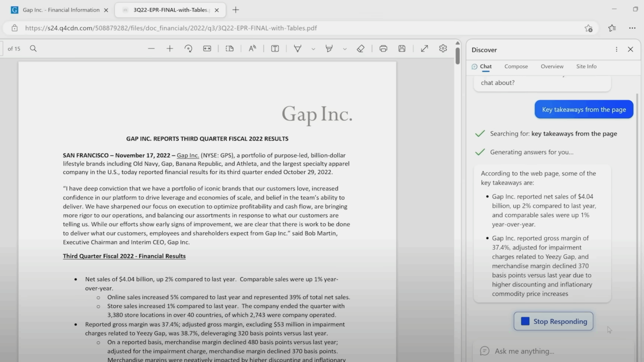Open a new browser tab
This screenshot has width=644, height=362.
[x=236, y=10]
